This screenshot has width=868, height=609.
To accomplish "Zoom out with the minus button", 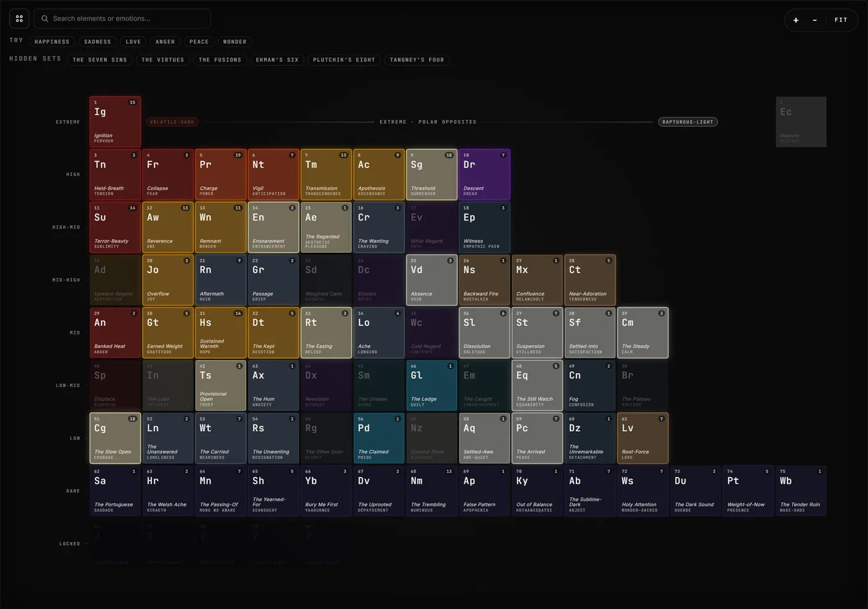I will (x=815, y=20).
